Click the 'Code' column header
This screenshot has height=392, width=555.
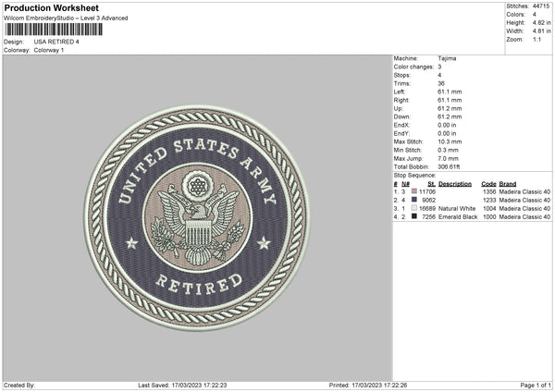pos(488,184)
